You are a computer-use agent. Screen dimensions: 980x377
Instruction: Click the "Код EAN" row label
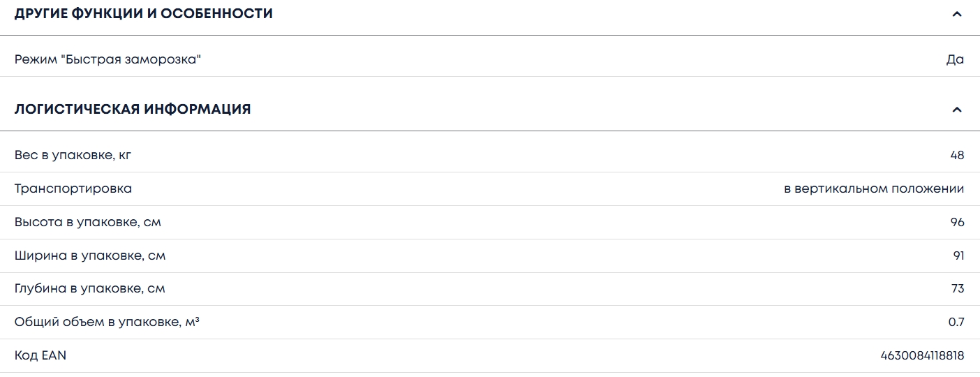click(x=40, y=356)
